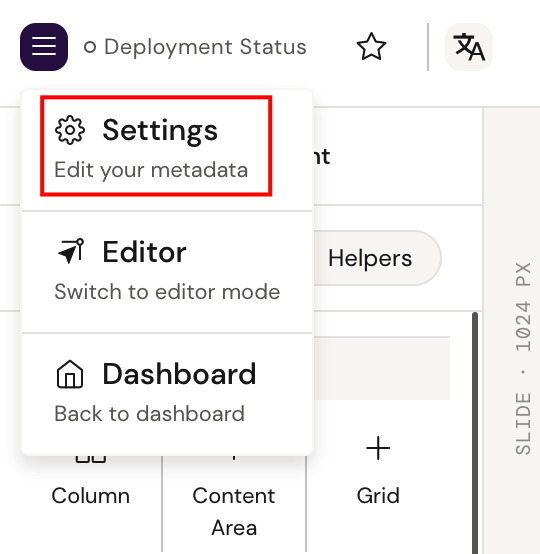This screenshot has height=554, width=540.
Task: Select the Grid label
Action: (x=378, y=496)
